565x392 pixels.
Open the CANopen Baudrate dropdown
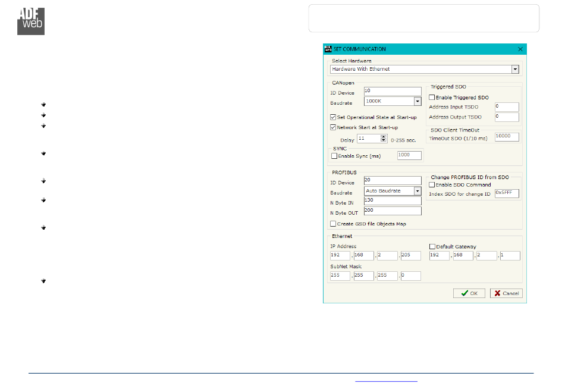coord(418,101)
